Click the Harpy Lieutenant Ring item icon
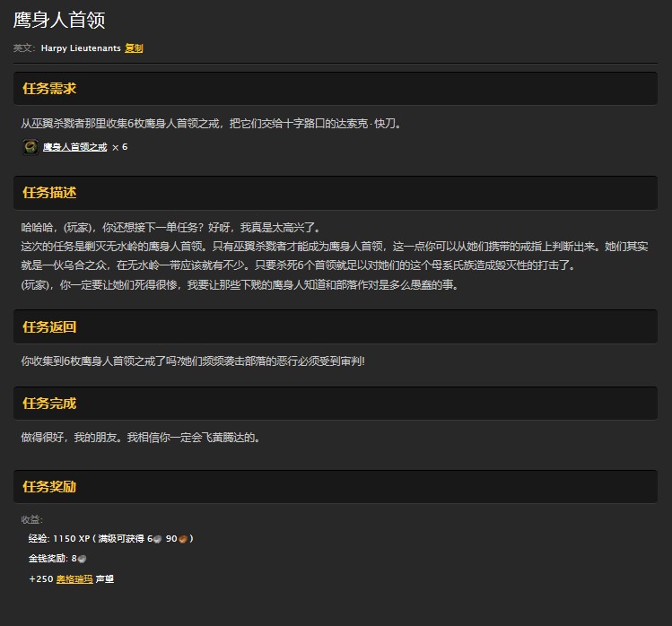Screen dimensions: 672x626 [30, 147]
